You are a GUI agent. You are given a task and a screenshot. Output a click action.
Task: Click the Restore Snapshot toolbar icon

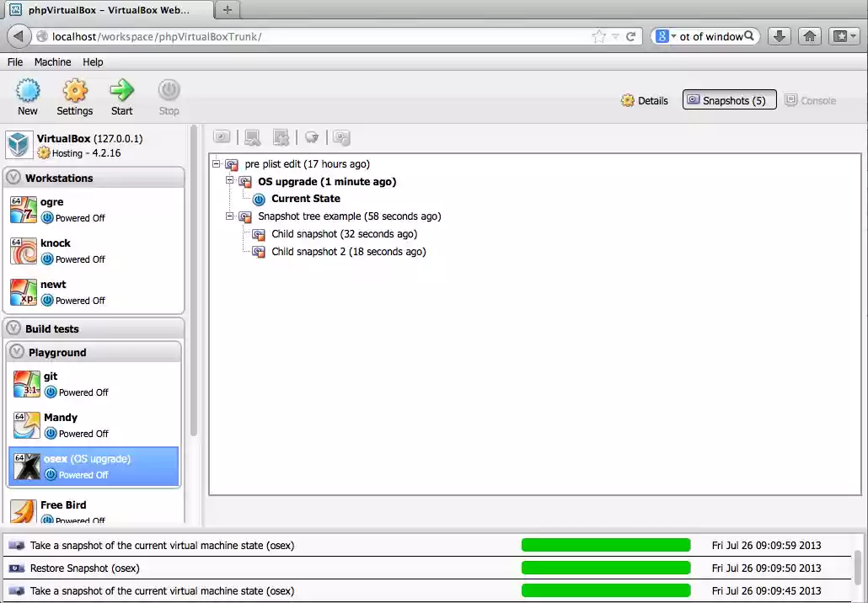251,136
